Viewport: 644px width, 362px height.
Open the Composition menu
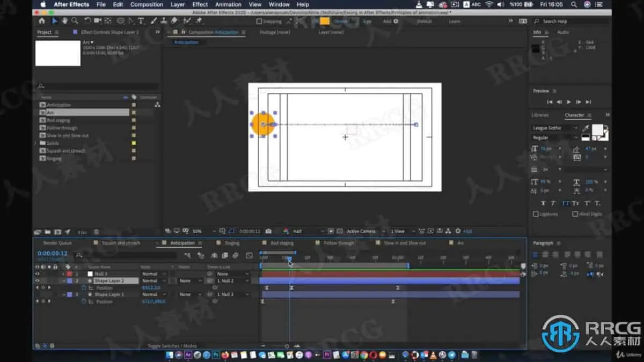(147, 4)
